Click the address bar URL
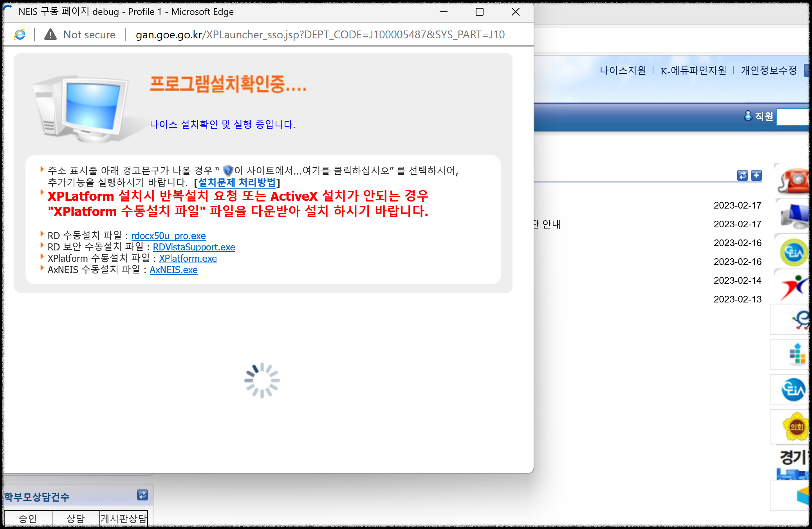The height and width of the screenshot is (529, 812). (x=320, y=34)
